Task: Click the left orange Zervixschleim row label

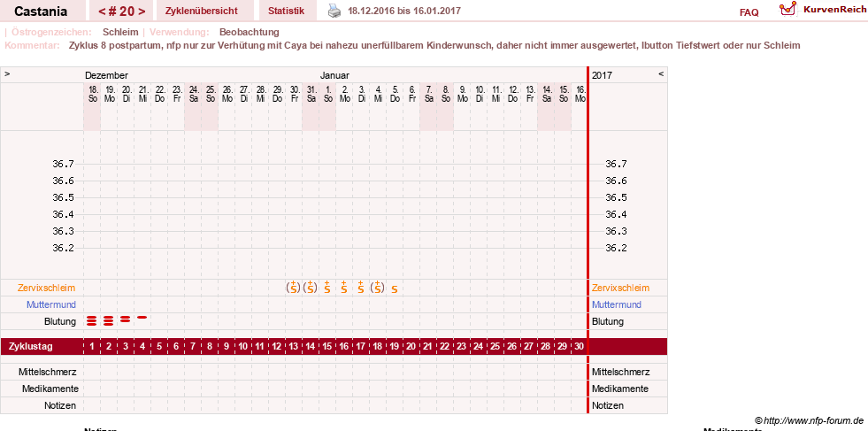Action: click(47, 289)
